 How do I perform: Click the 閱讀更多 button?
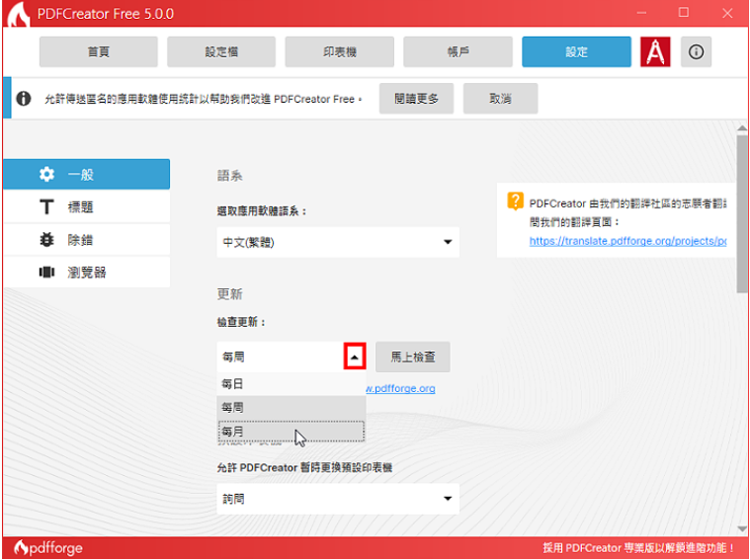point(416,99)
